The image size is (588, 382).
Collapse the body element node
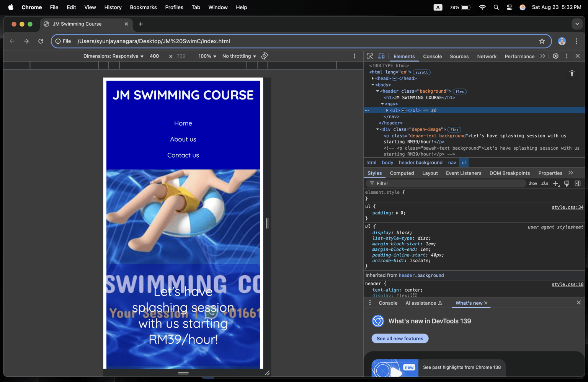coord(372,85)
